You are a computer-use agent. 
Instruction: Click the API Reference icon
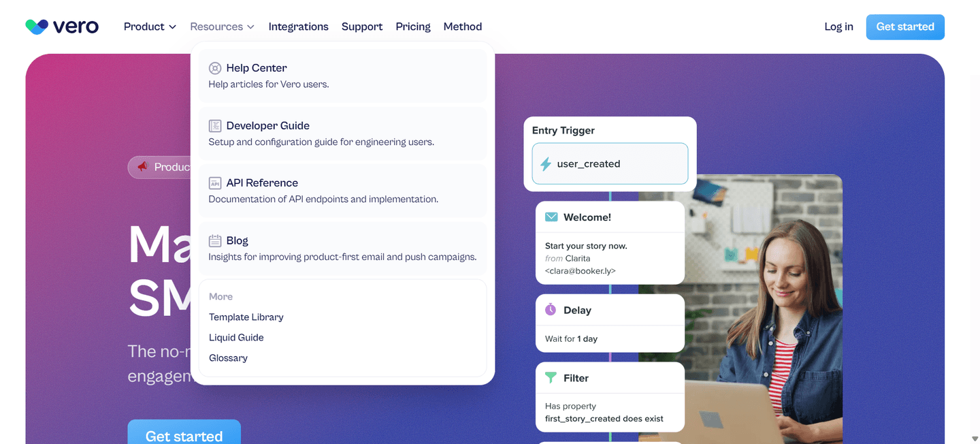(x=215, y=183)
